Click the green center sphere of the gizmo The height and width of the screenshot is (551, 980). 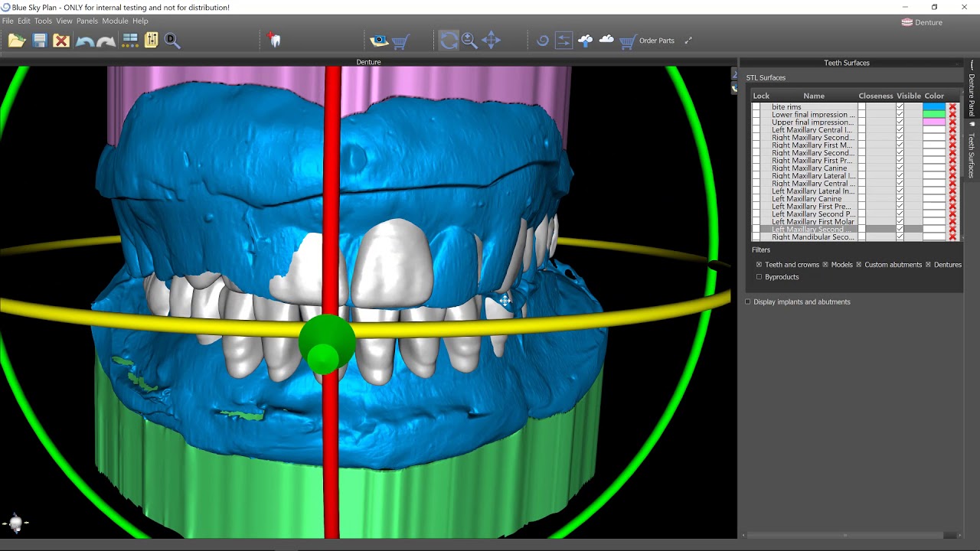[x=326, y=344]
